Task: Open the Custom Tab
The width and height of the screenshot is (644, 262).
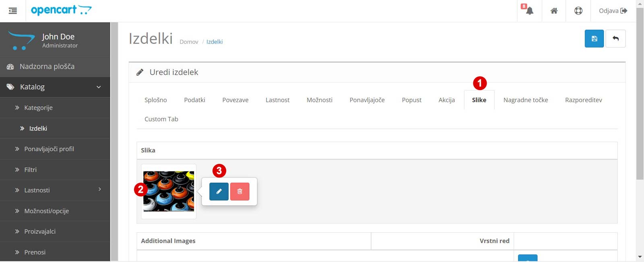Action: tap(161, 119)
